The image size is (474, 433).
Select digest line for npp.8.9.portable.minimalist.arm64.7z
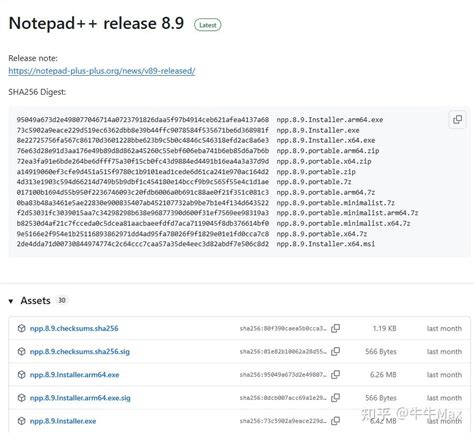coord(217,213)
